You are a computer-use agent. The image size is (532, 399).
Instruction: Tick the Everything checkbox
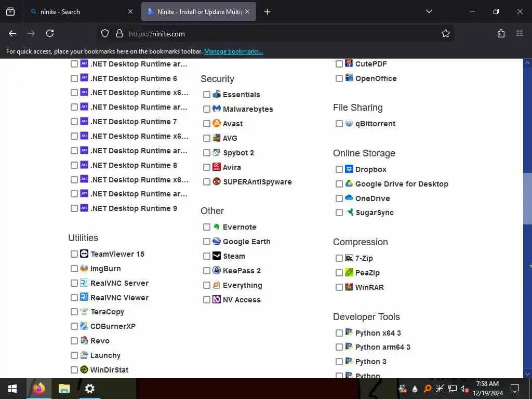207,285
